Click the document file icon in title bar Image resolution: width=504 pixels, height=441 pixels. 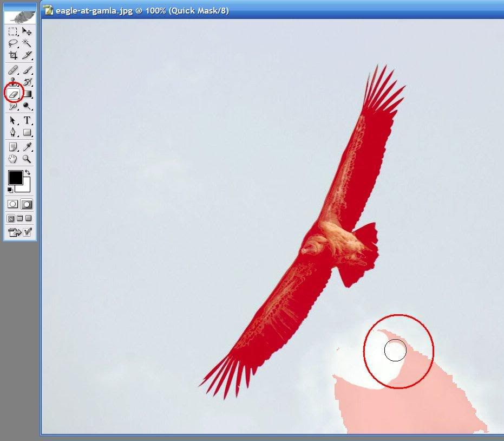tap(49, 10)
